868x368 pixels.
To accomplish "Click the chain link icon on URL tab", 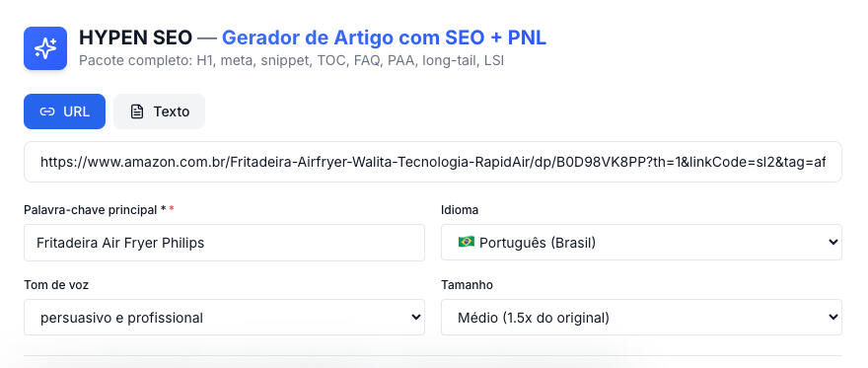I will pos(47,111).
